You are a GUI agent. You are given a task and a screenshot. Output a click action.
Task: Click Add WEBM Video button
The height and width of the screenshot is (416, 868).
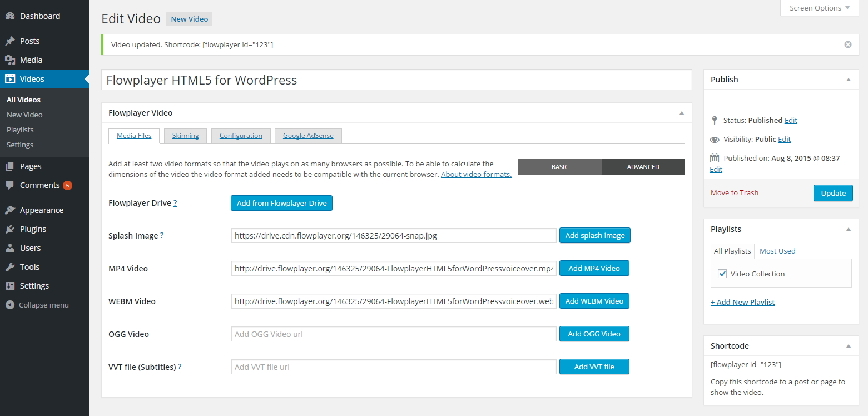(x=594, y=301)
